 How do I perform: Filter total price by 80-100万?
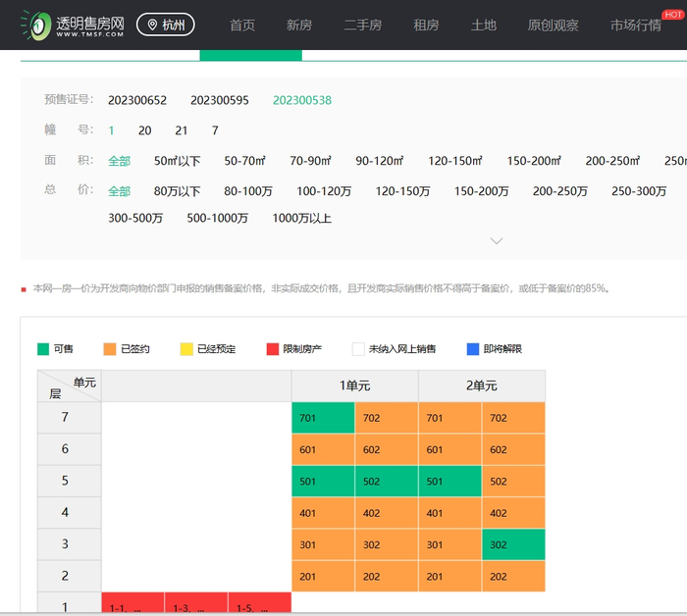248,191
